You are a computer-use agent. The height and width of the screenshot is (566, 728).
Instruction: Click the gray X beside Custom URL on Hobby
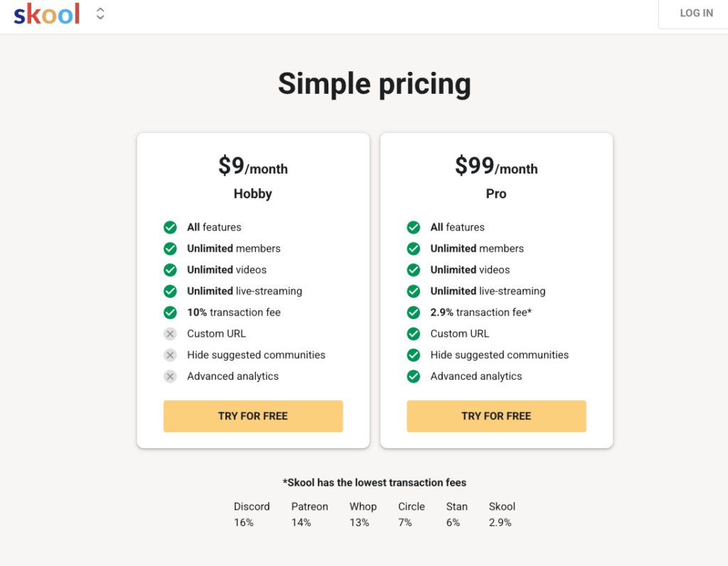(x=170, y=333)
